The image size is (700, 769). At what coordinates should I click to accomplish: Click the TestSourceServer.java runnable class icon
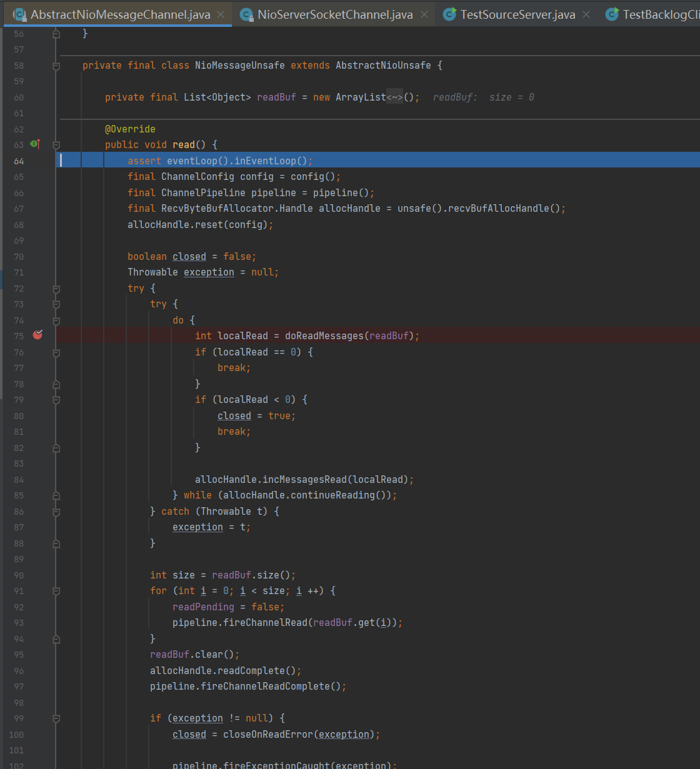[449, 14]
